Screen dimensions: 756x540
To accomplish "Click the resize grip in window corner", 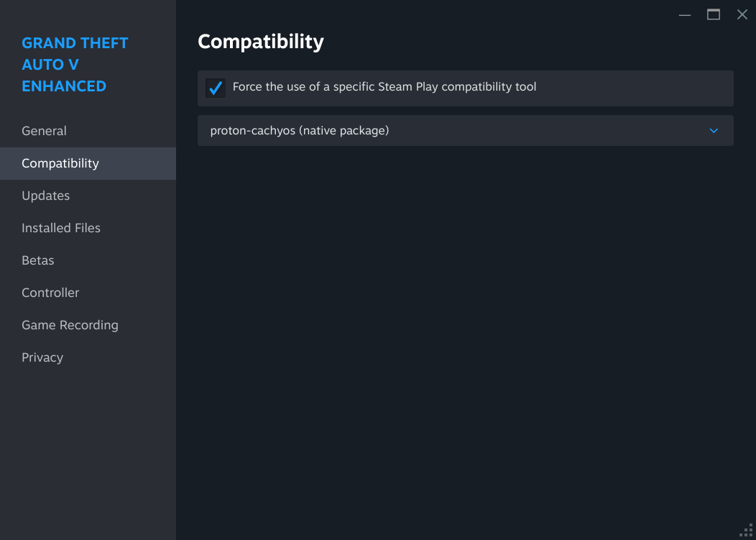I will coord(747,531).
